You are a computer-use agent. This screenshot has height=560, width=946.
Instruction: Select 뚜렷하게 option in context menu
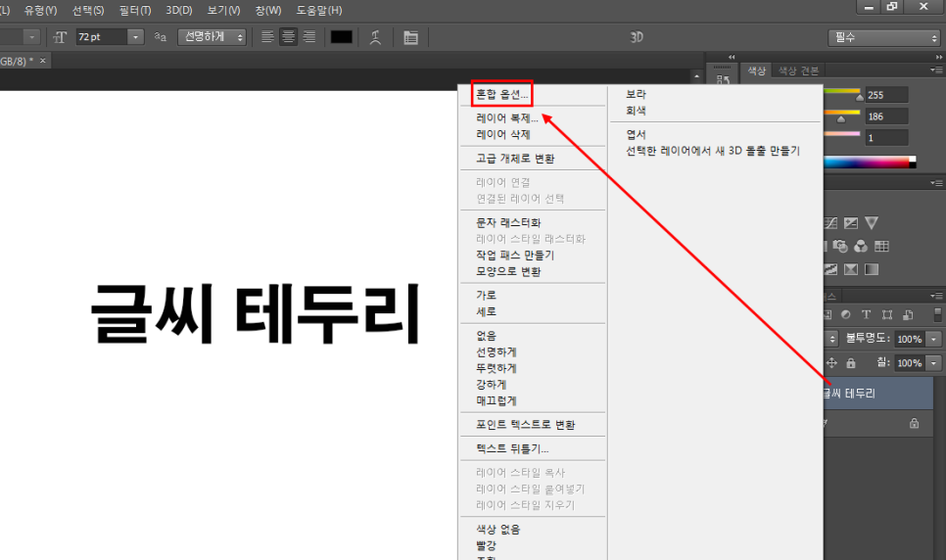(497, 368)
